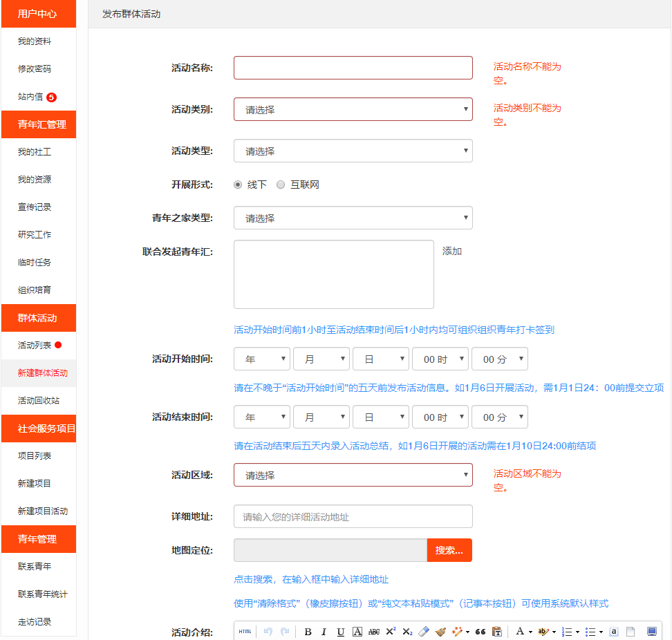This screenshot has height=640, width=672.
Task: Click the 青年管理 section header
Action: [x=39, y=539]
